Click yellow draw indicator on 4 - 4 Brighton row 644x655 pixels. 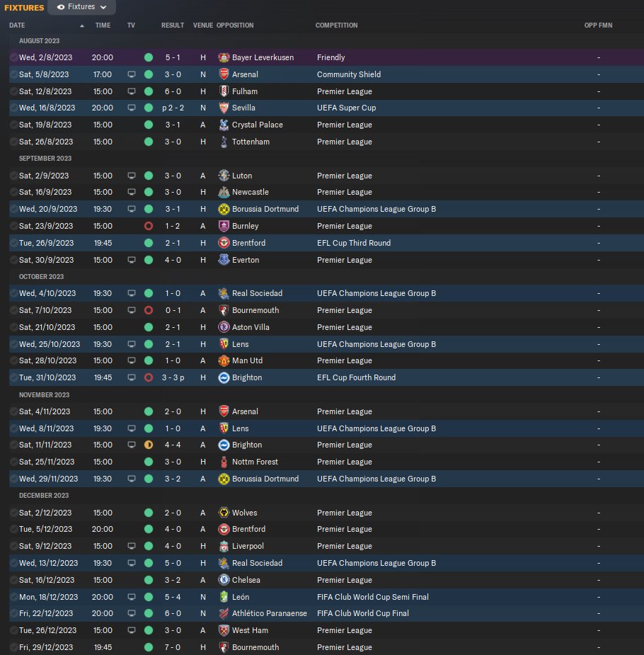pyautogui.click(x=148, y=445)
